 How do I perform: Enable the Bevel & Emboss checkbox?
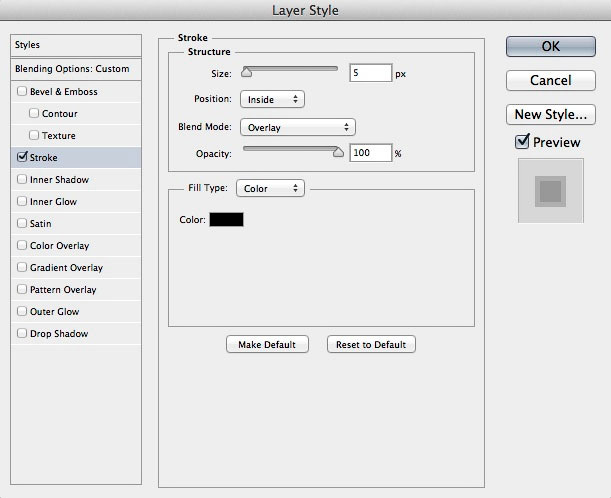[x=22, y=91]
